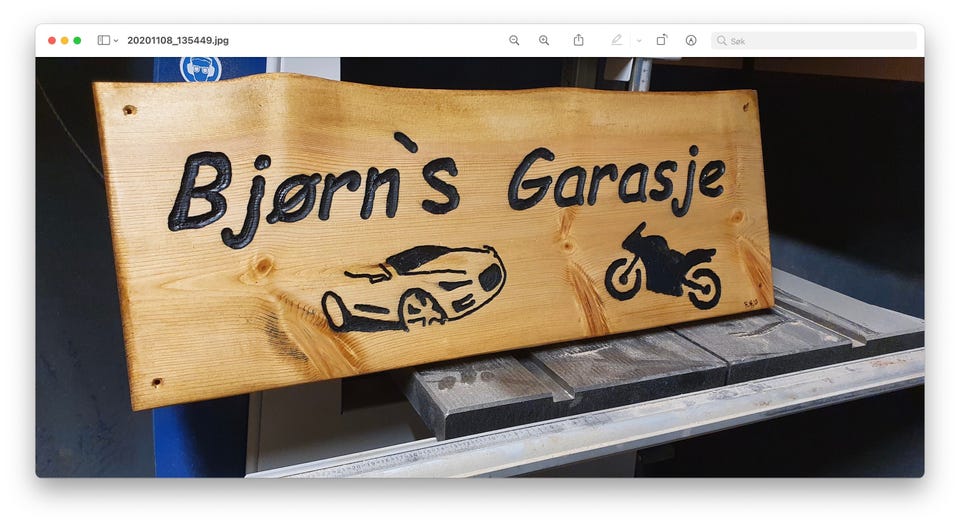Viewport: 960px width, 525px height.
Task: Minimize the Preview window
Action: point(64,40)
